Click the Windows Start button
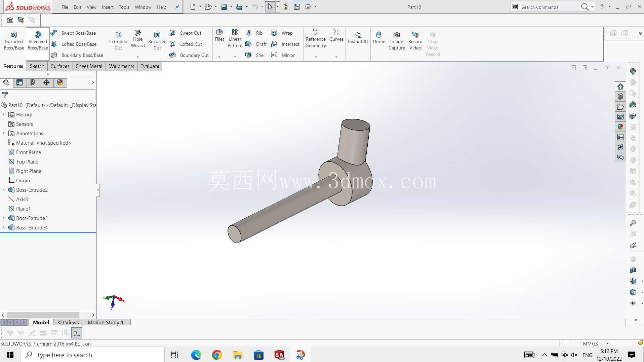 [10, 355]
